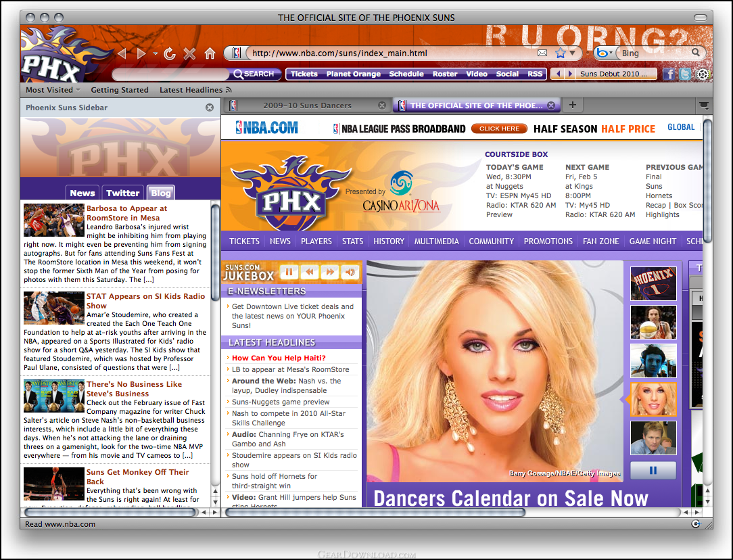Screen dimensions: 733x560
Task: Open the GLOBAL link on NBA.com header
Action: click(x=681, y=127)
